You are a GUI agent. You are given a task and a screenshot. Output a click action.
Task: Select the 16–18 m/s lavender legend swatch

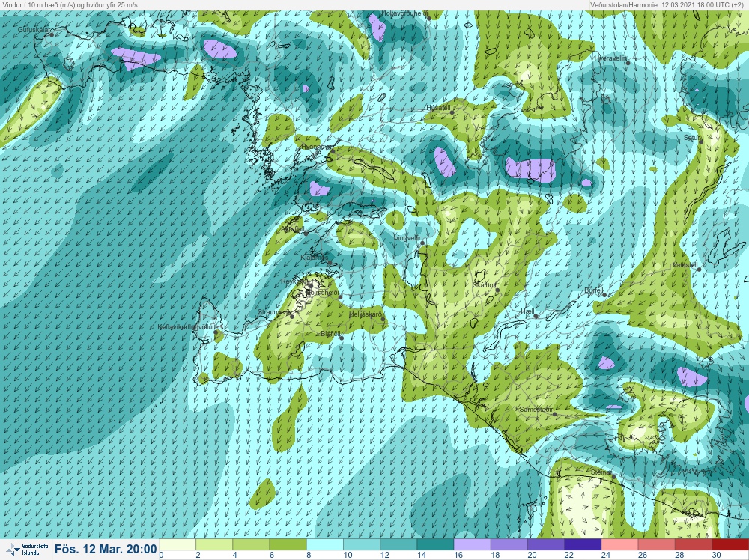tap(472, 545)
